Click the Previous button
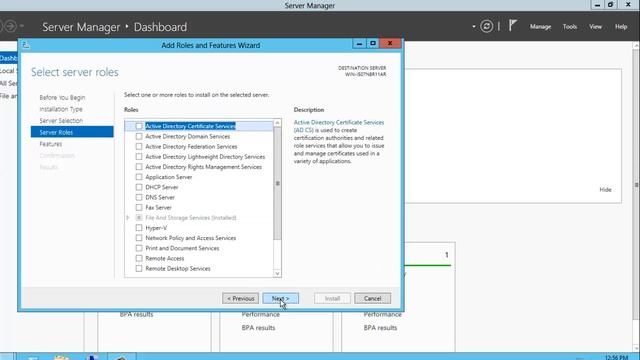This screenshot has height=360, width=640. click(x=240, y=298)
